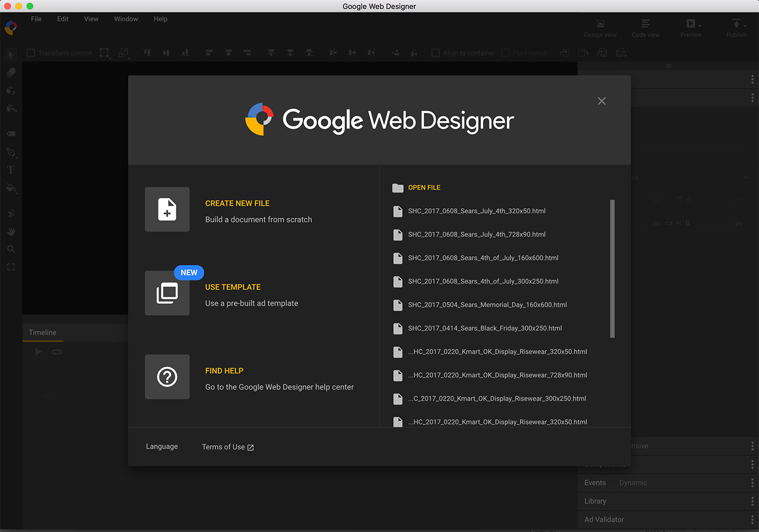Click the Preview button
The width and height of the screenshot is (759, 532).
tap(691, 28)
